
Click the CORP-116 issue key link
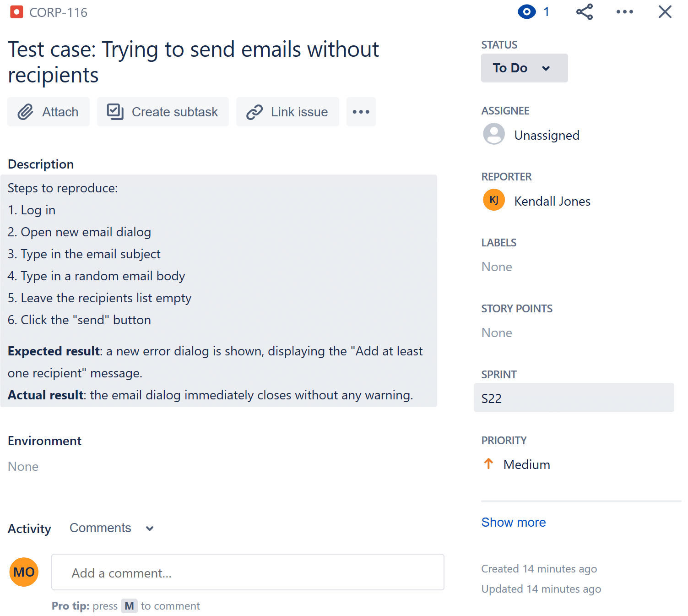[58, 12]
